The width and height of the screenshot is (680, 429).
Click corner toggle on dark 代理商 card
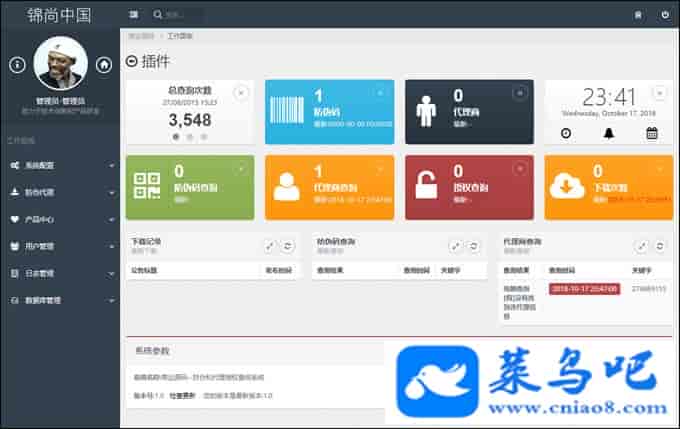point(520,93)
